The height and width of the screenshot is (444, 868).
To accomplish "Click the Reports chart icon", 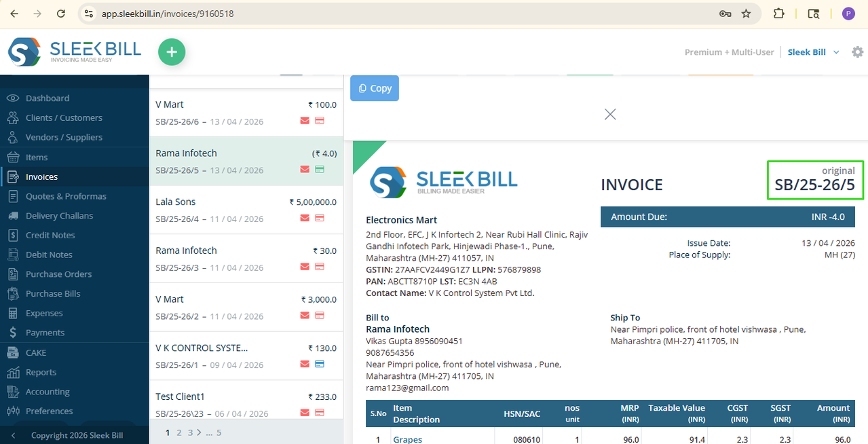I will point(13,372).
